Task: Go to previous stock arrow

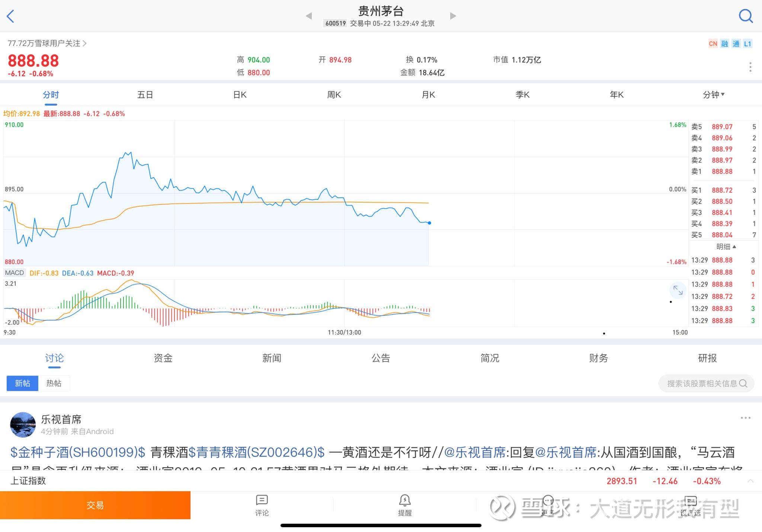Action: point(308,16)
